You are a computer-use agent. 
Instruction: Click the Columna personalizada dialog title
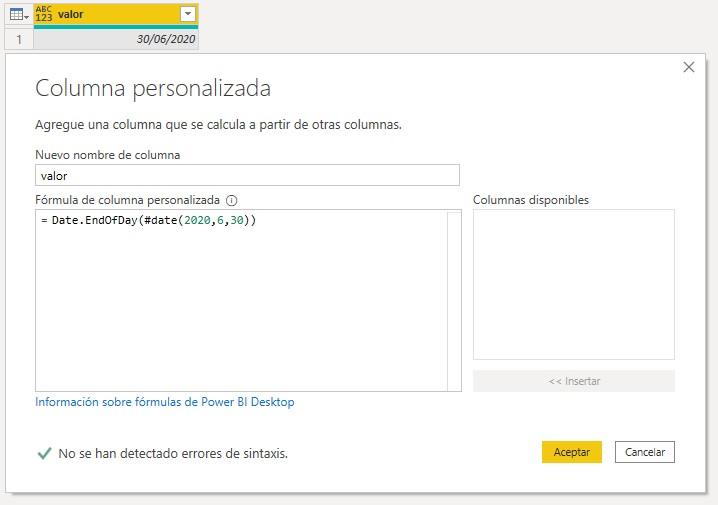[153, 88]
